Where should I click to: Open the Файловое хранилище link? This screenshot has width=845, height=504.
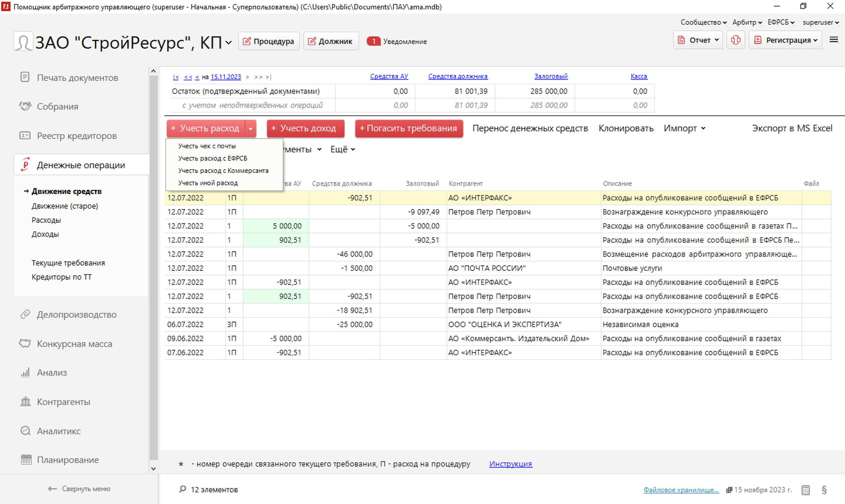[x=681, y=490]
